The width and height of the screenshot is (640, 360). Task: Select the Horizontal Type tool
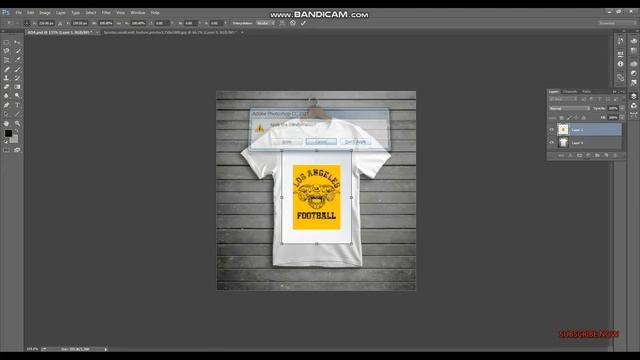point(17,105)
